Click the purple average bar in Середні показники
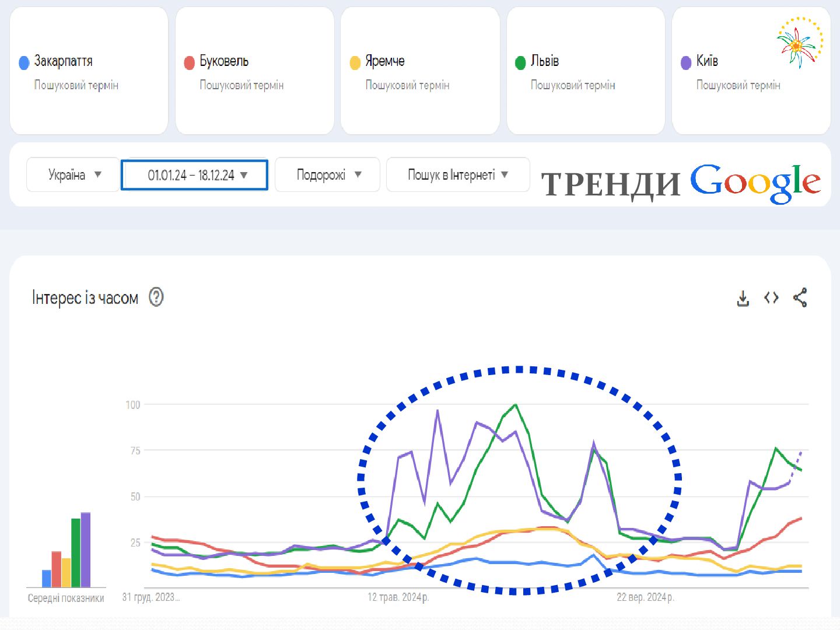The height and width of the screenshot is (630, 840). coord(86,548)
